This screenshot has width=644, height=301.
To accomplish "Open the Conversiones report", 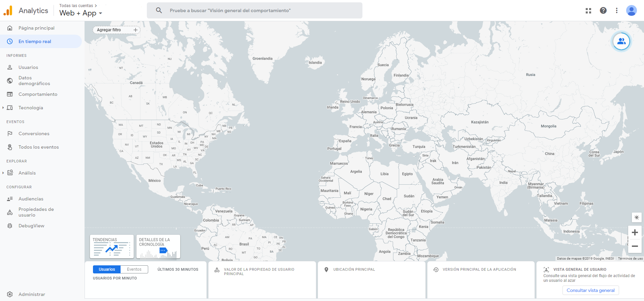I will (x=34, y=134).
